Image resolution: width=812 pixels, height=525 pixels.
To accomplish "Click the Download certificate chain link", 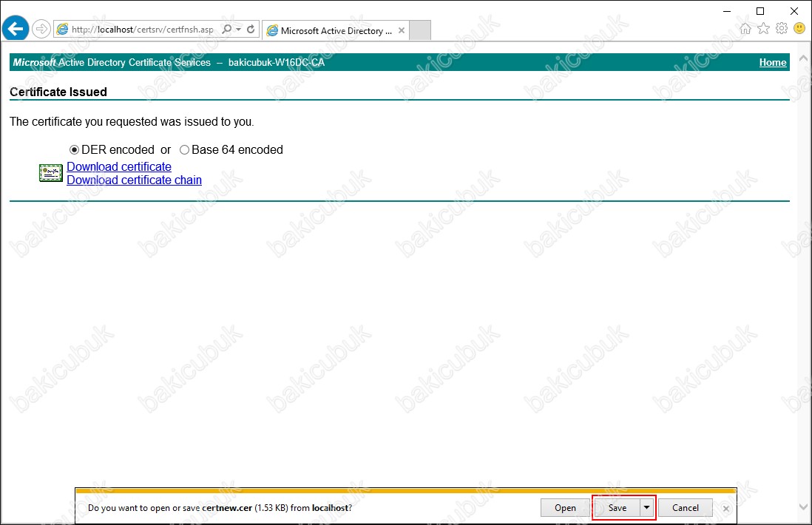I will [x=134, y=180].
